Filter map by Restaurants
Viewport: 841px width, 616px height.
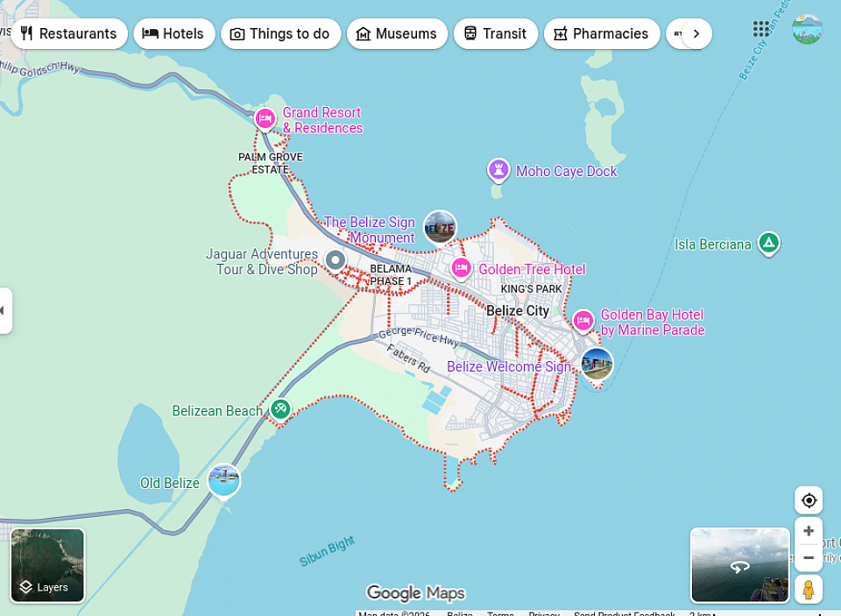point(69,34)
